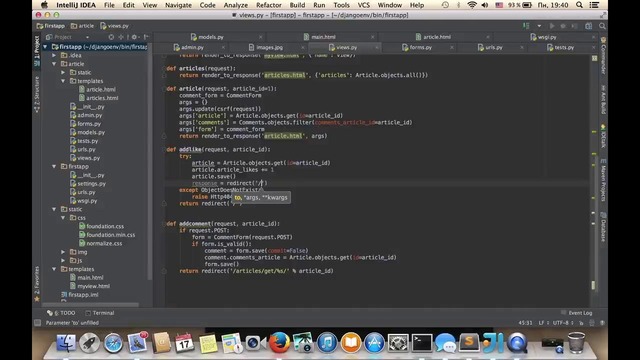
Task: Open the TODO tool window
Action: (x=61, y=313)
